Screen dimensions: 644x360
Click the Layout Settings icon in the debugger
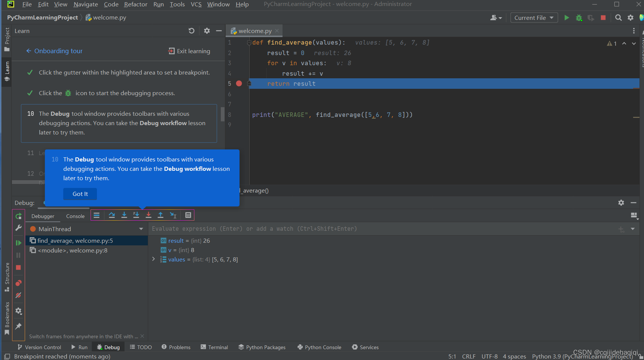634,215
